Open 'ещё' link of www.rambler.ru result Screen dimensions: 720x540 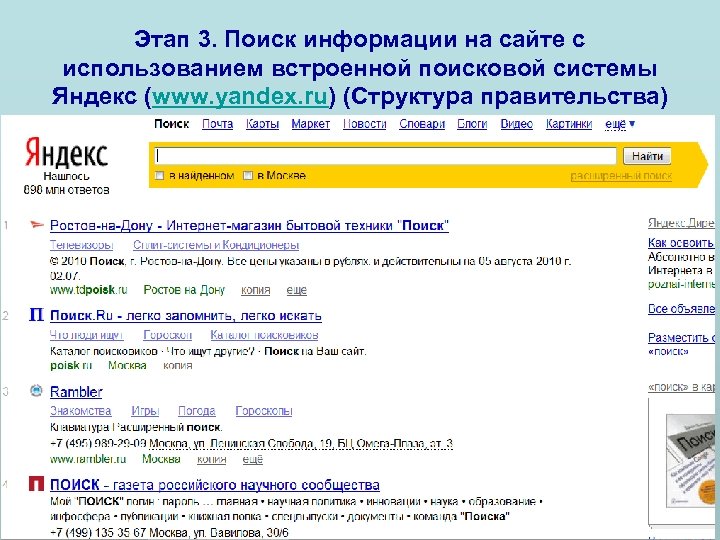[x=253, y=459]
